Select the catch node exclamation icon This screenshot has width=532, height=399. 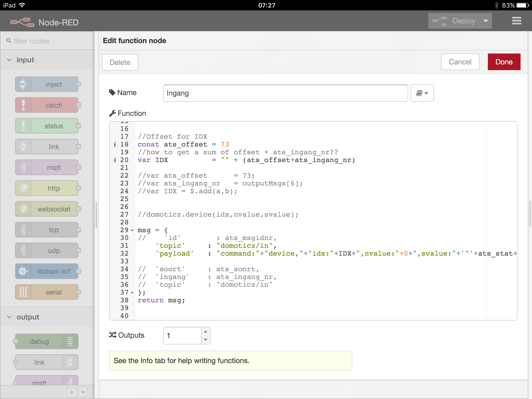[23, 105]
